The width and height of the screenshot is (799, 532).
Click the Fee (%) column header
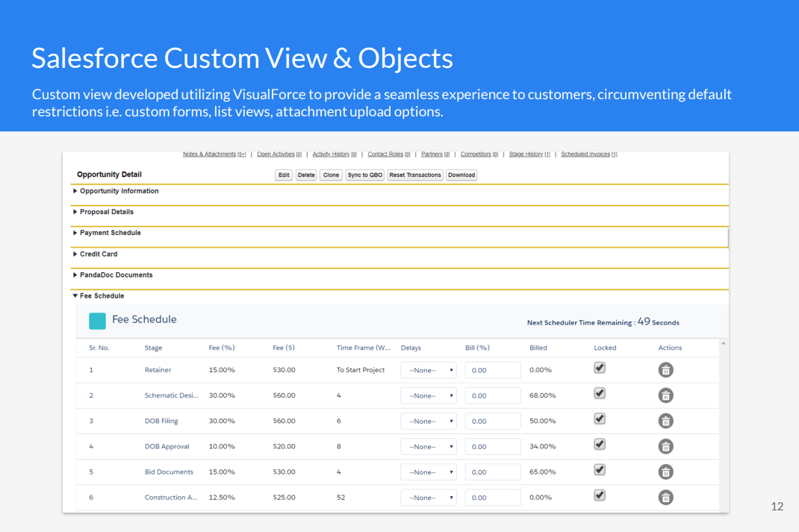click(x=222, y=348)
